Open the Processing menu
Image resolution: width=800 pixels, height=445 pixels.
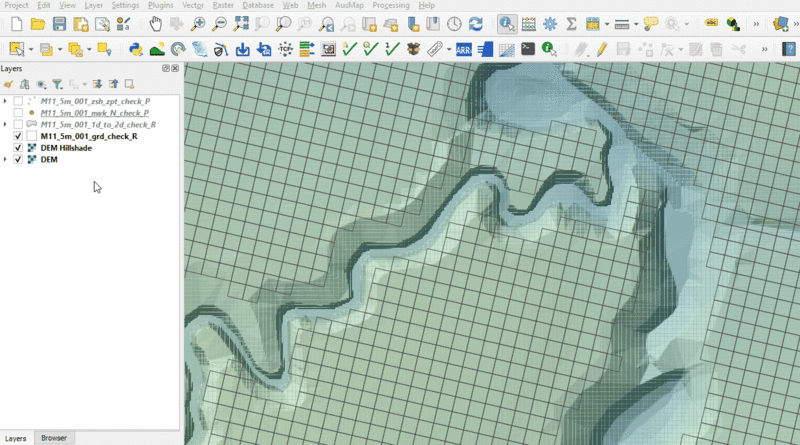click(390, 5)
